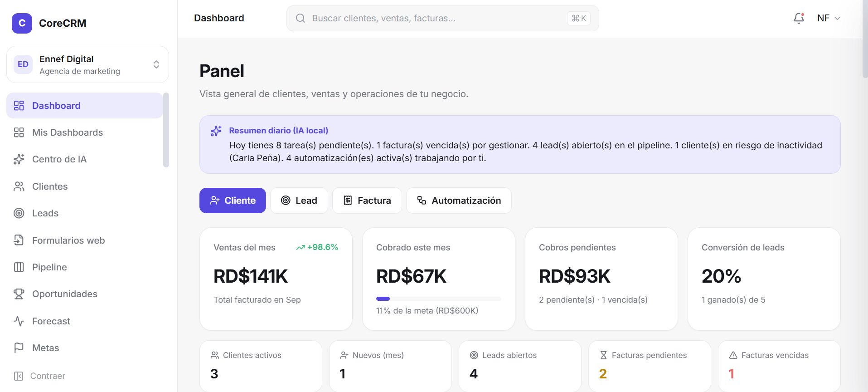This screenshot has width=868, height=392.
Task: Click the Automatización quick-add button
Action: (x=459, y=201)
